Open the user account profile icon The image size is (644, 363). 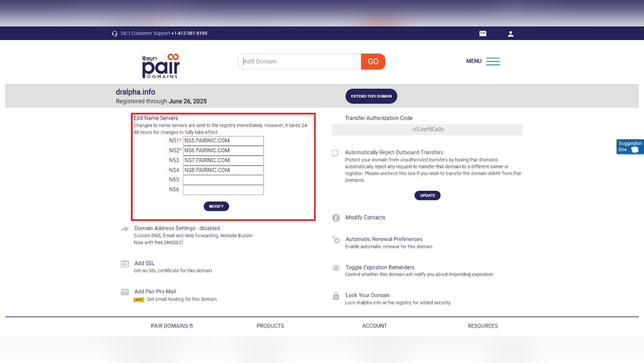click(510, 34)
